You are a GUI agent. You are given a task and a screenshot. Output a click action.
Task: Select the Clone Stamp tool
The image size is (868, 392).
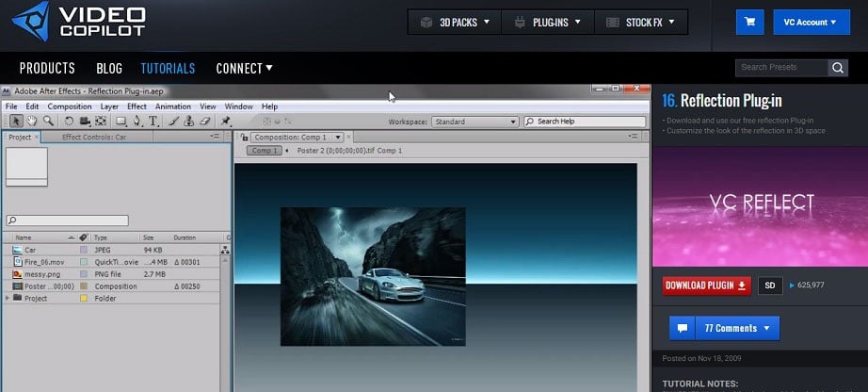[x=189, y=121]
